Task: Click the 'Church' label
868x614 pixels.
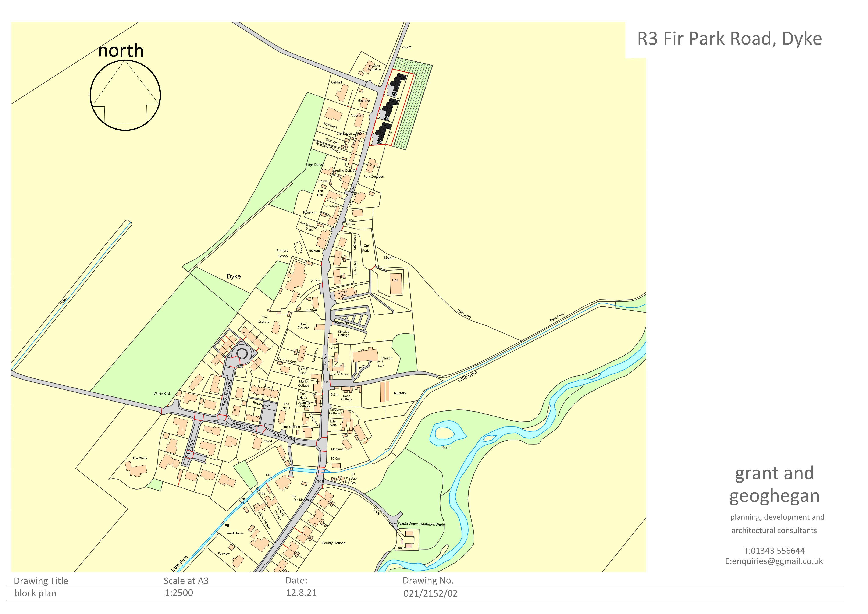Action: click(x=387, y=358)
